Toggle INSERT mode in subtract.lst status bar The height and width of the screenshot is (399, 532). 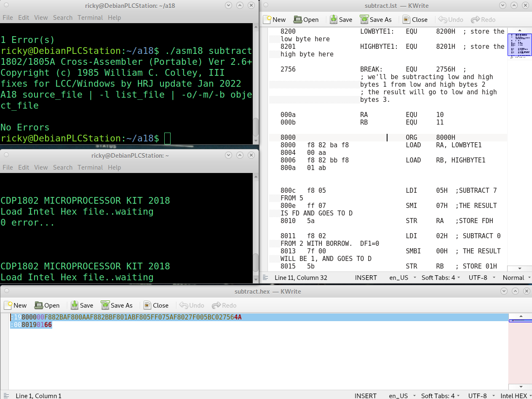366,277
